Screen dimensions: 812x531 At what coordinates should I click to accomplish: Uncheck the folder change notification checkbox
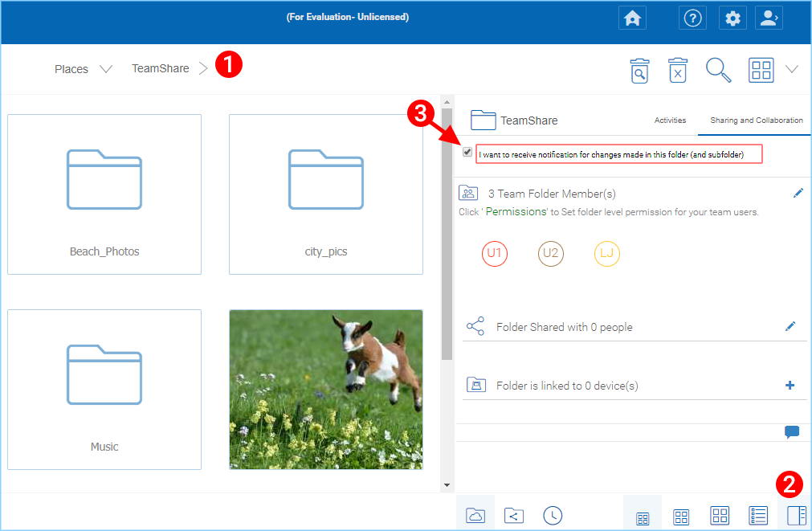coord(467,152)
